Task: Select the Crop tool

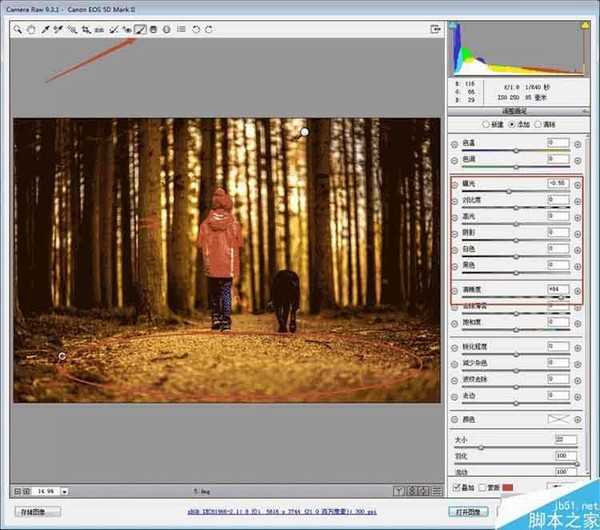Action: click(x=87, y=30)
